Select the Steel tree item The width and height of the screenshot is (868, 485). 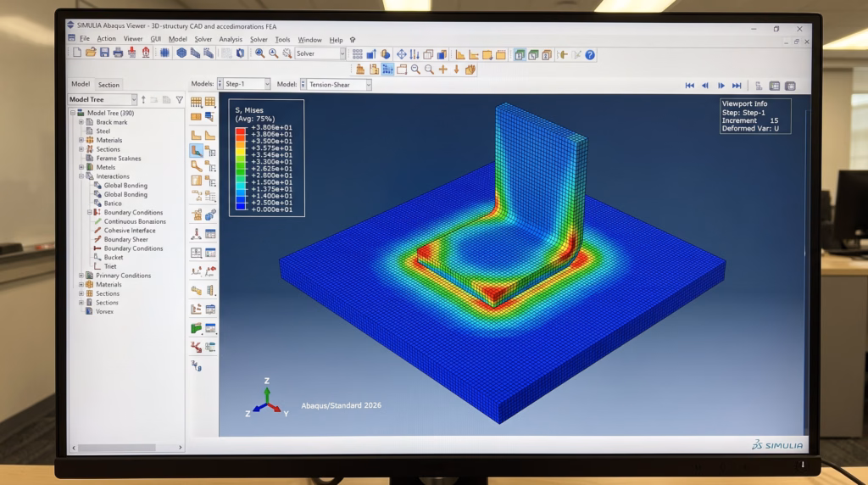click(103, 131)
